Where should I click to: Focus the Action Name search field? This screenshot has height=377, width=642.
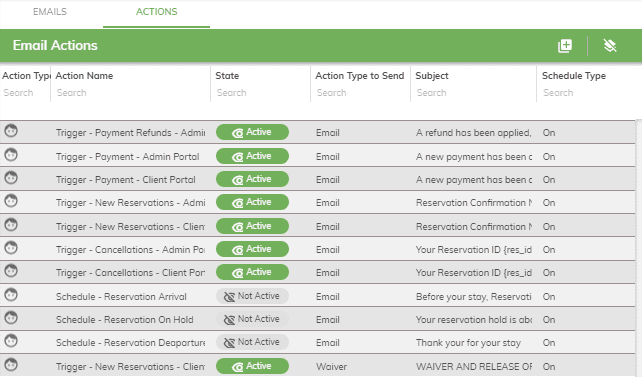tap(130, 93)
